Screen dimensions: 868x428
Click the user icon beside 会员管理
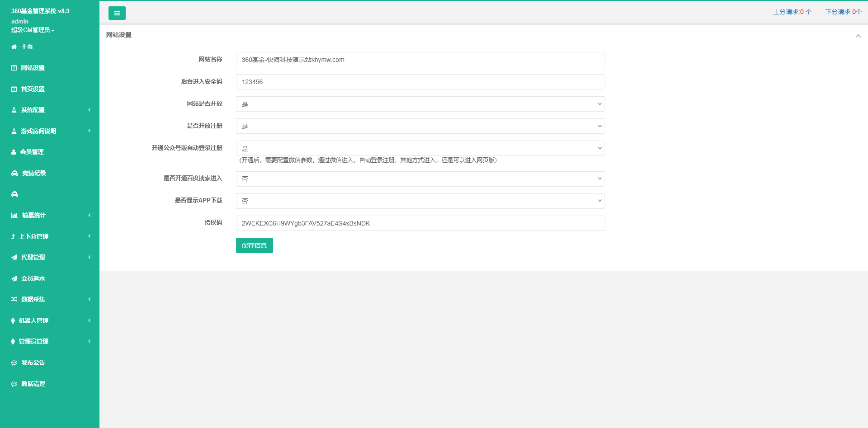click(14, 152)
